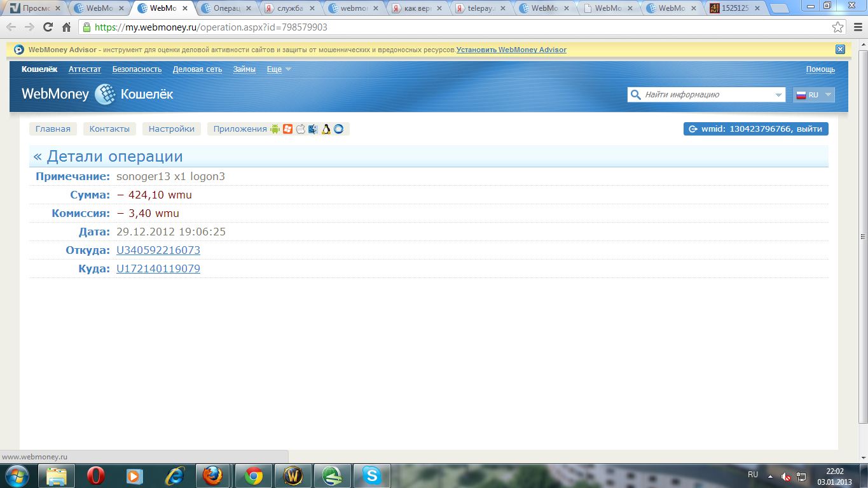Click the taskbar clock 22:02
Screen dimensions: 868x488
pyautogui.click(x=834, y=471)
